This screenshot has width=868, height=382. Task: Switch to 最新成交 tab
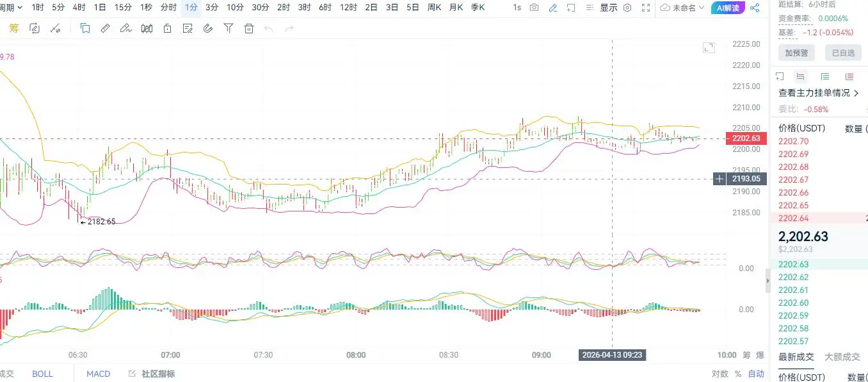[796, 357]
